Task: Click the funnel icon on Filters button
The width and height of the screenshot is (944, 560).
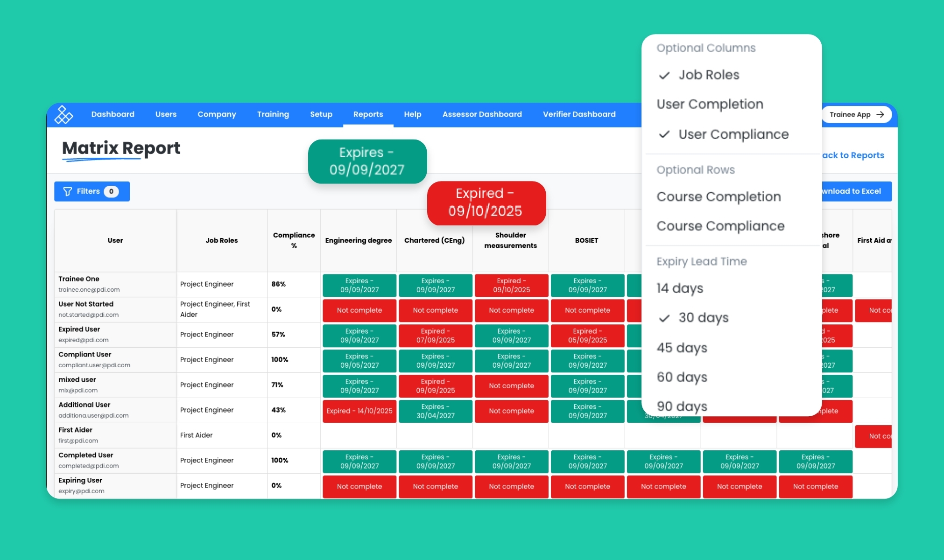Action: click(67, 191)
